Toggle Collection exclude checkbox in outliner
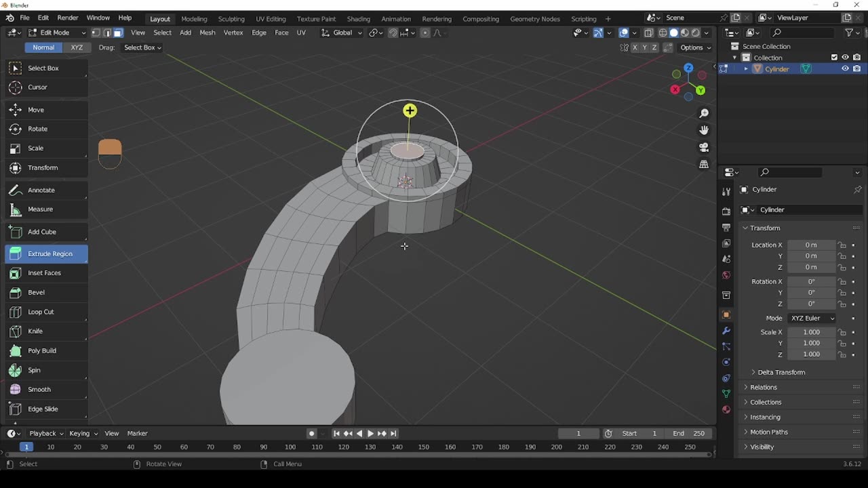The height and width of the screenshot is (488, 868). (834, 58)
